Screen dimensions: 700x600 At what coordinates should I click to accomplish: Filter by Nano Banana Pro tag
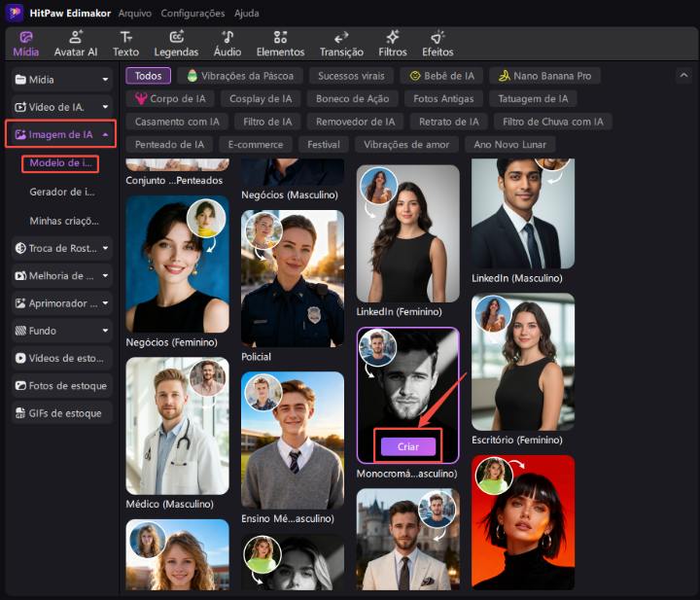point(544,76)
